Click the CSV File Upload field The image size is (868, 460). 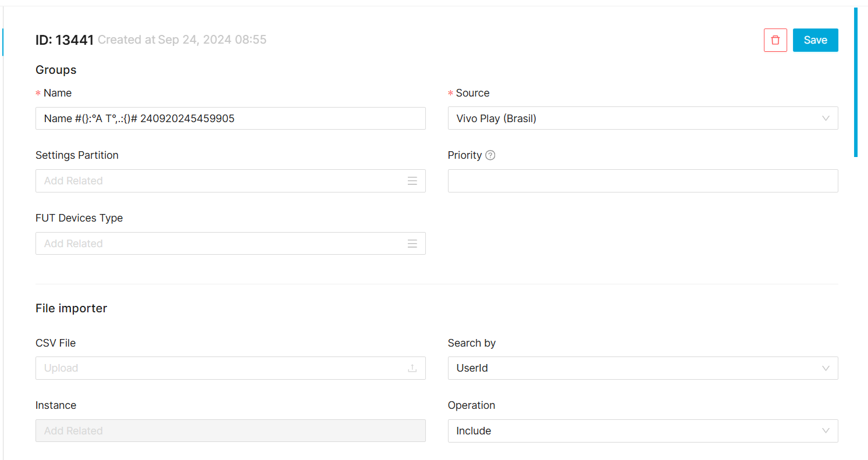221,368
